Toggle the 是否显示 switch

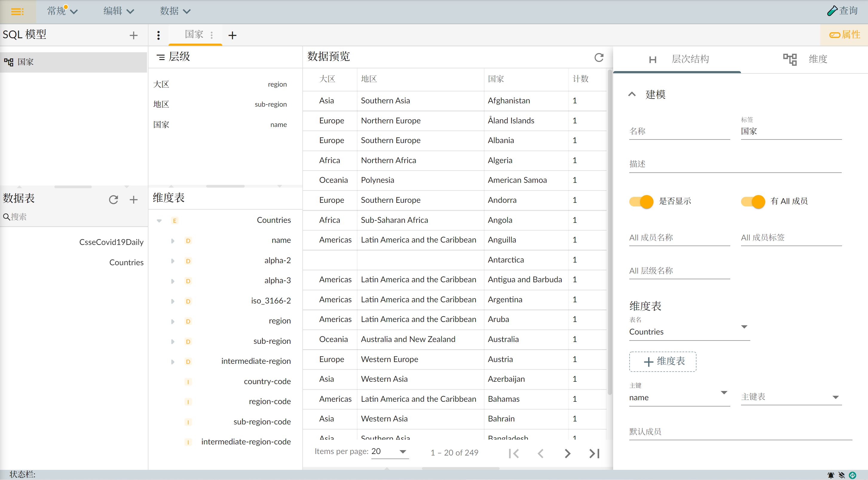point(641,201)
